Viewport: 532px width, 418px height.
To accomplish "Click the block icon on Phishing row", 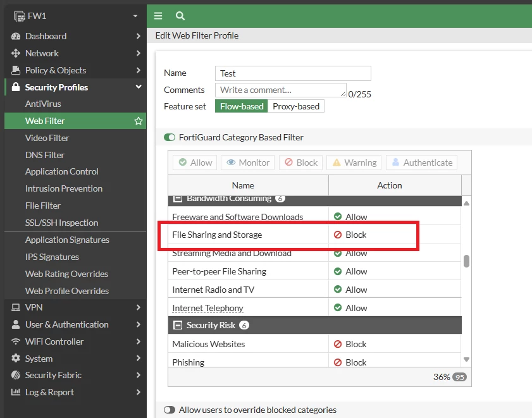I will pyautogui.click(x=338, y=362).
